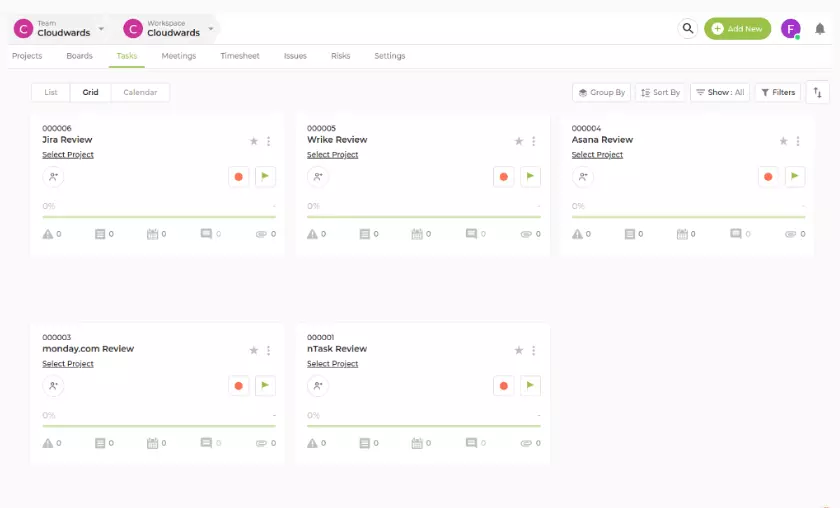Click Jira Review orange status dot

tap(239, 176)
